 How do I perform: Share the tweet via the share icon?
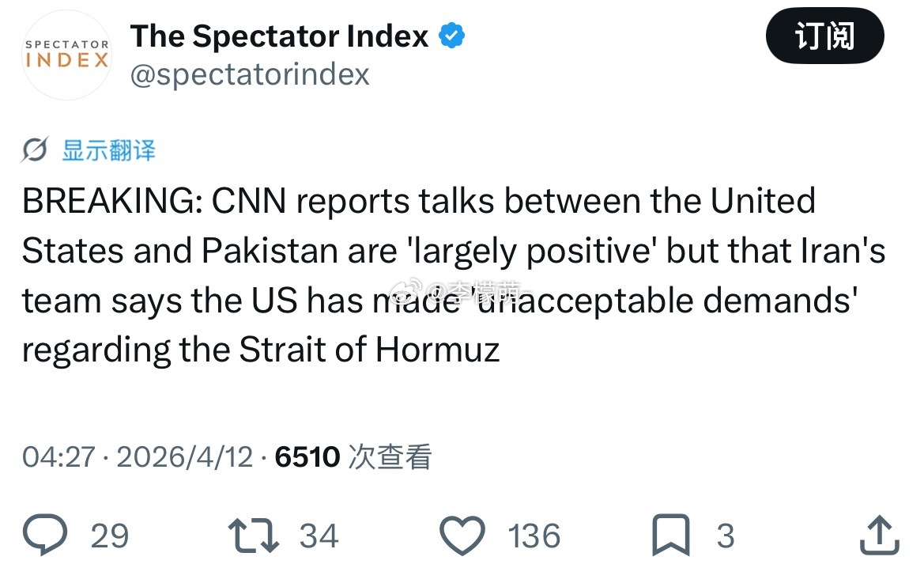click(878, 535)
